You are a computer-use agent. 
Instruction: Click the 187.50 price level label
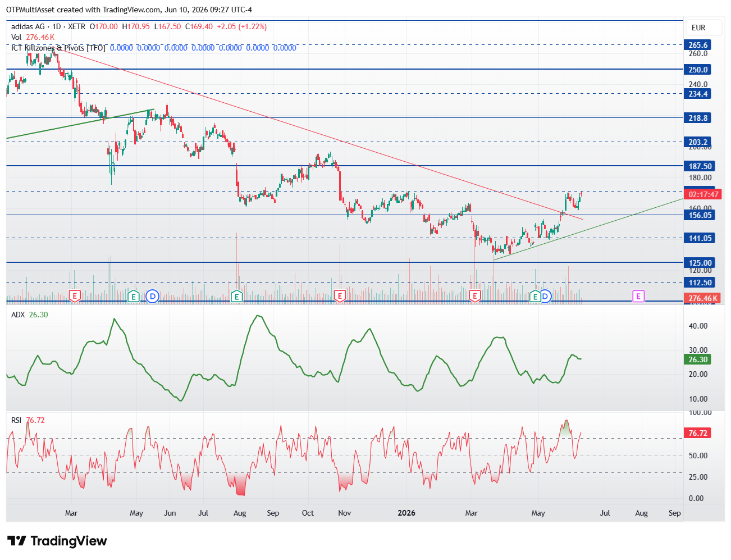click(700, 166)
